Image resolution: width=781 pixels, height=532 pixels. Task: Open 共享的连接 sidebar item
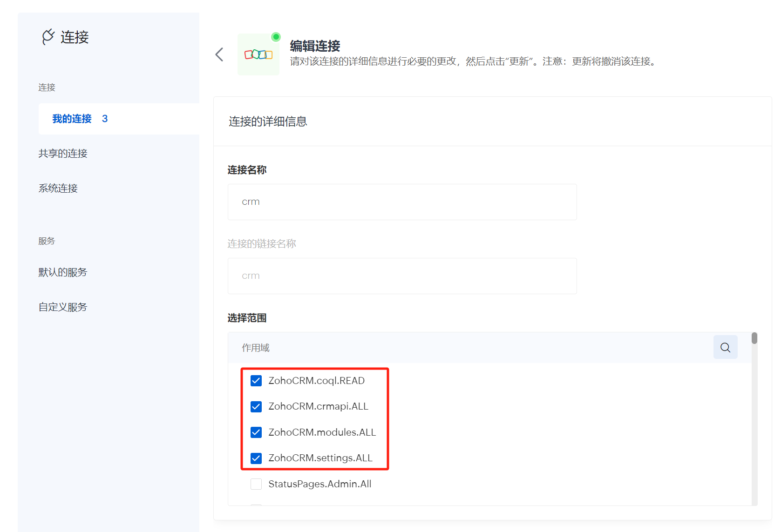(x=63, y=154)
